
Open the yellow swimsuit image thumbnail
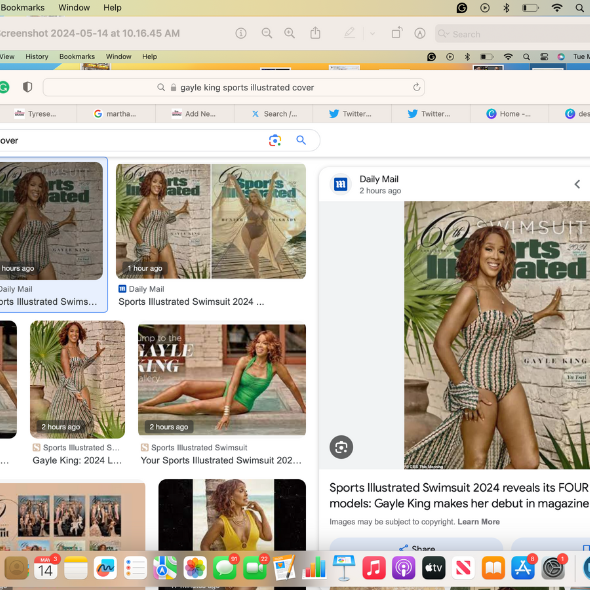[x=232, y=515]
